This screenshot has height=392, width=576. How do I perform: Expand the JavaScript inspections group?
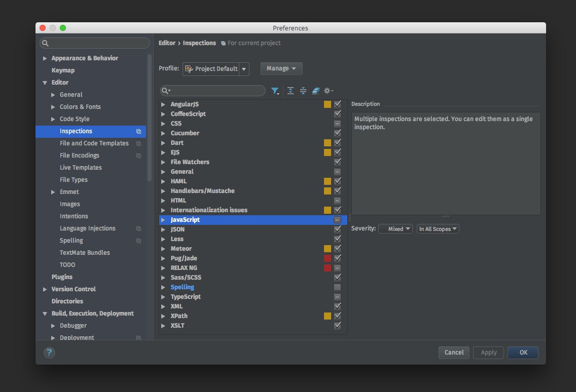click(163, 220)
